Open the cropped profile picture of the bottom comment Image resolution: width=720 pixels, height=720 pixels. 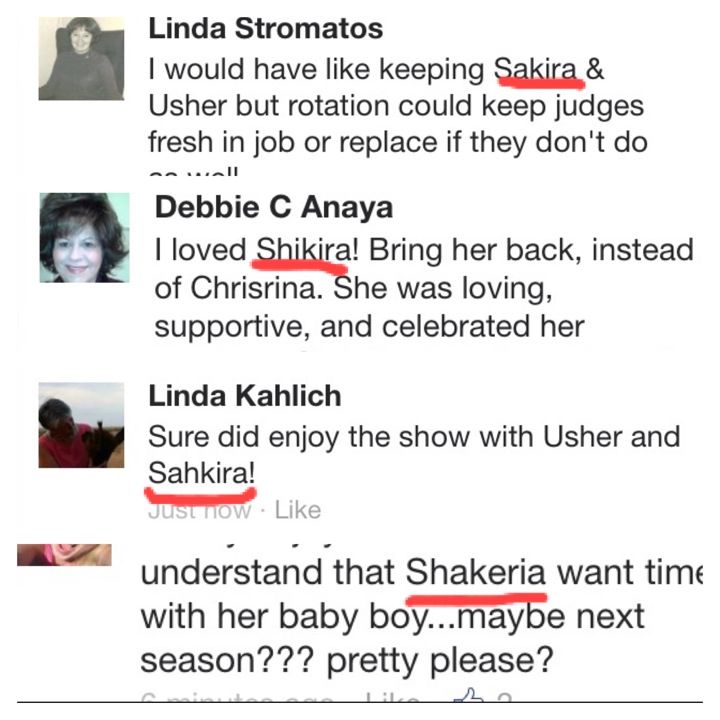[x=64, y=555]
